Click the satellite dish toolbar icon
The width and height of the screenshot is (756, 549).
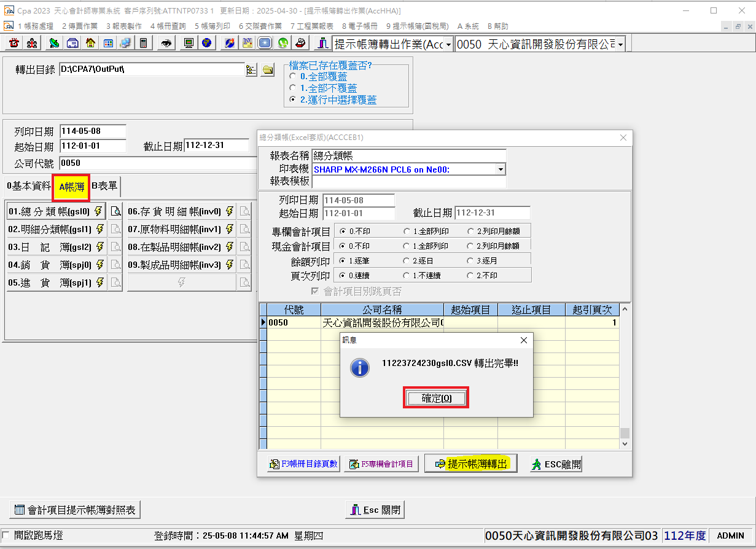click(x=54, y=43)
